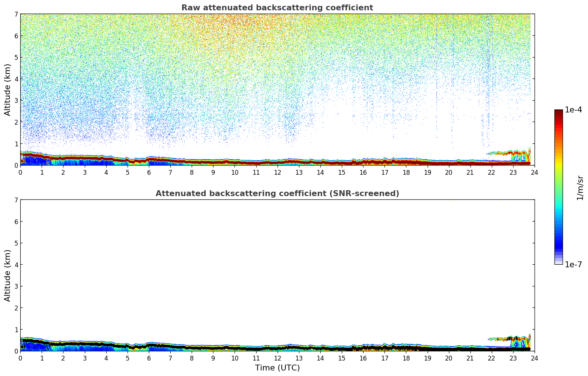Click the '1e-4' colorbar maximum label
The image size is (588, 376).
click(x=573, y=110)
